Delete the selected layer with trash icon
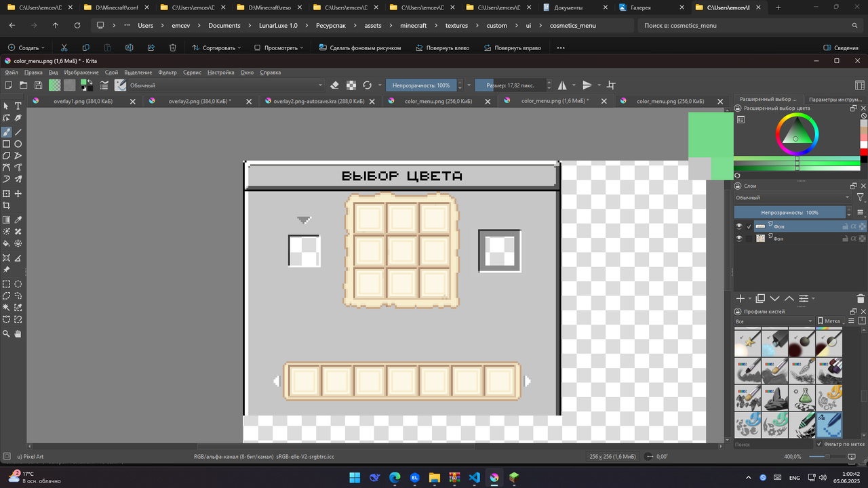 click(861, 298)
